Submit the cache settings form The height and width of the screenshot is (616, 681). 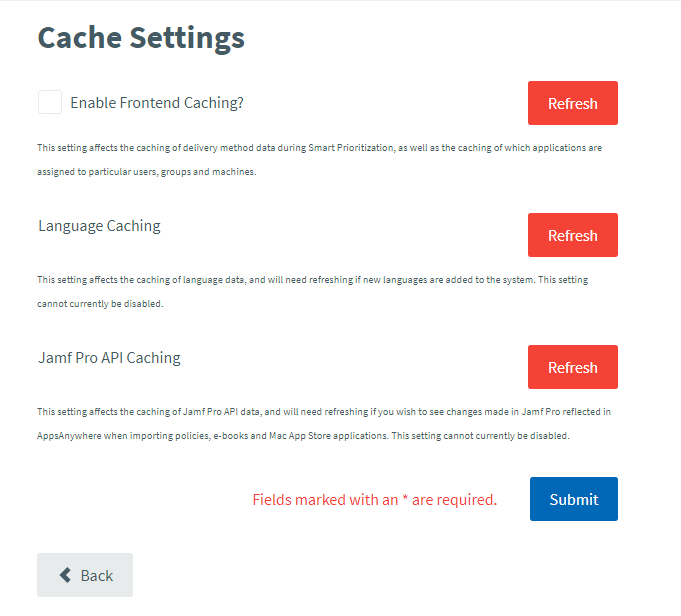coord(573,499)
